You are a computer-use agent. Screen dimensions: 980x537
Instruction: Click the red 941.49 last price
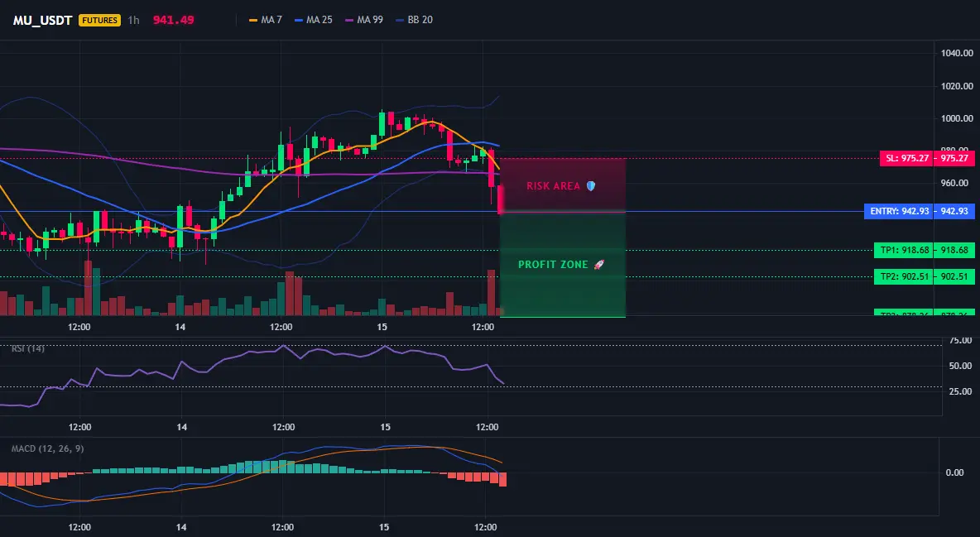click(x=173, y=20)
